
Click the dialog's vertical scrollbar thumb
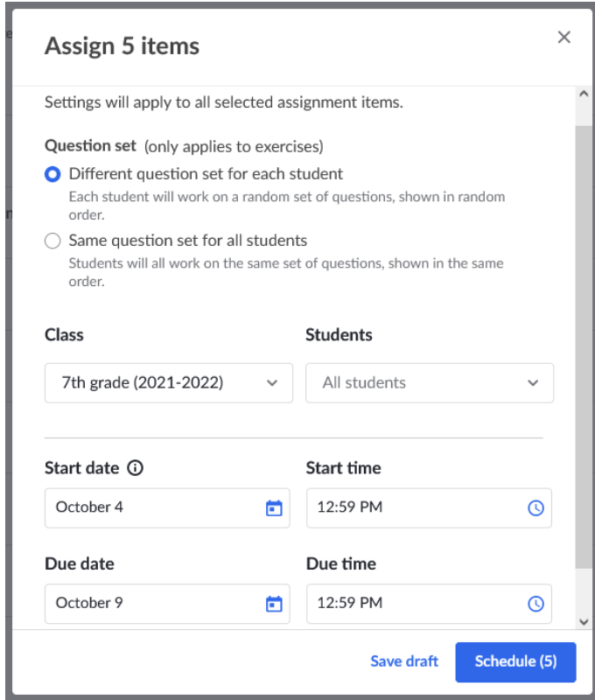pyautogui.click(x=584, y=347)
